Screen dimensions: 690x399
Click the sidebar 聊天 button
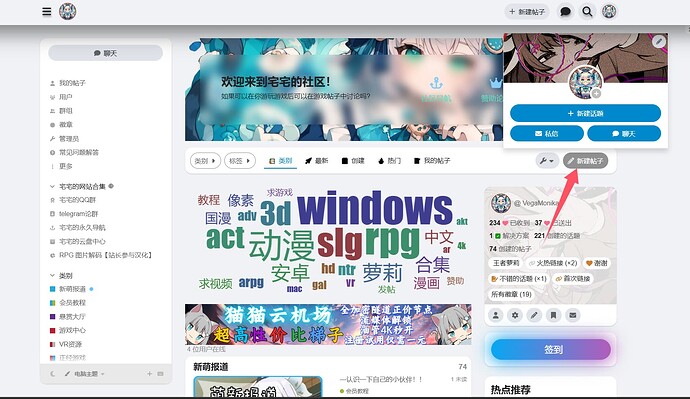106,53
